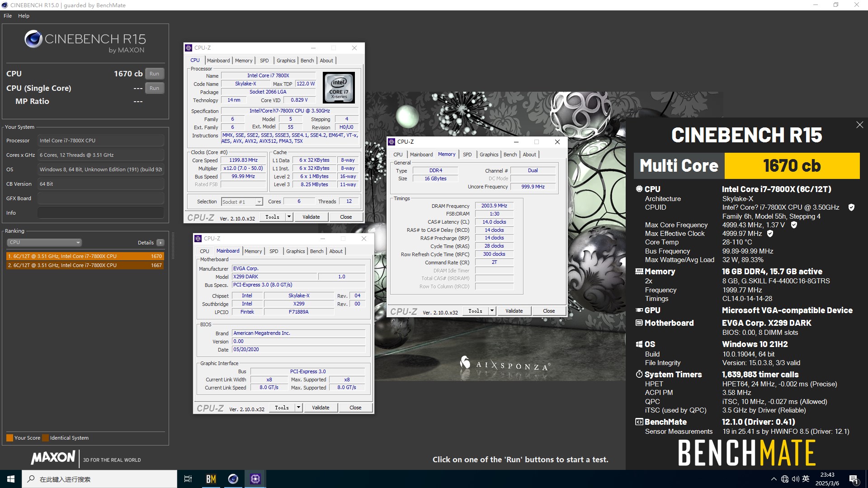Viewport: 868px width, 488px height.
Task: Click the shield beside Max Effective Clock
Action: [x=770, y=234]
